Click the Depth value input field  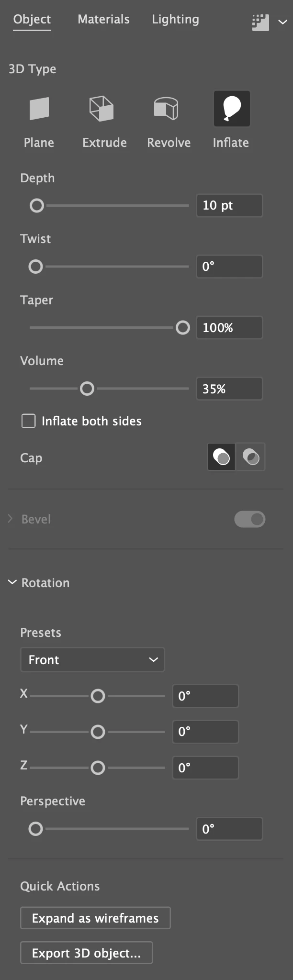pyautogui.click(x=229, y=206)
